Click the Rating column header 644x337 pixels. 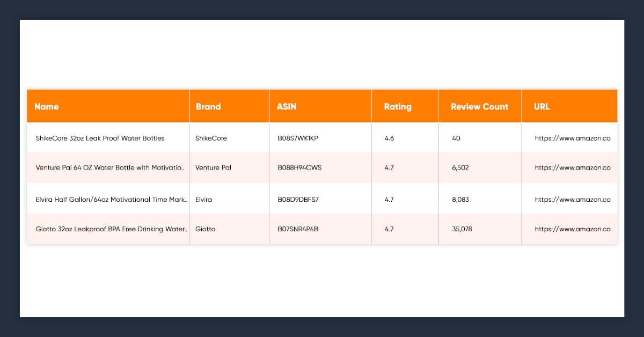[398, 106]
